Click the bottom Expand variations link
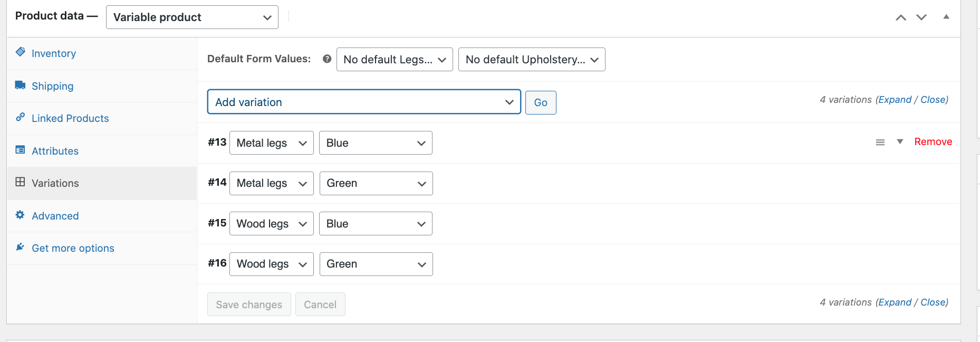The width and height of the screenshot is (980, 342). click(x=895, y=302)
